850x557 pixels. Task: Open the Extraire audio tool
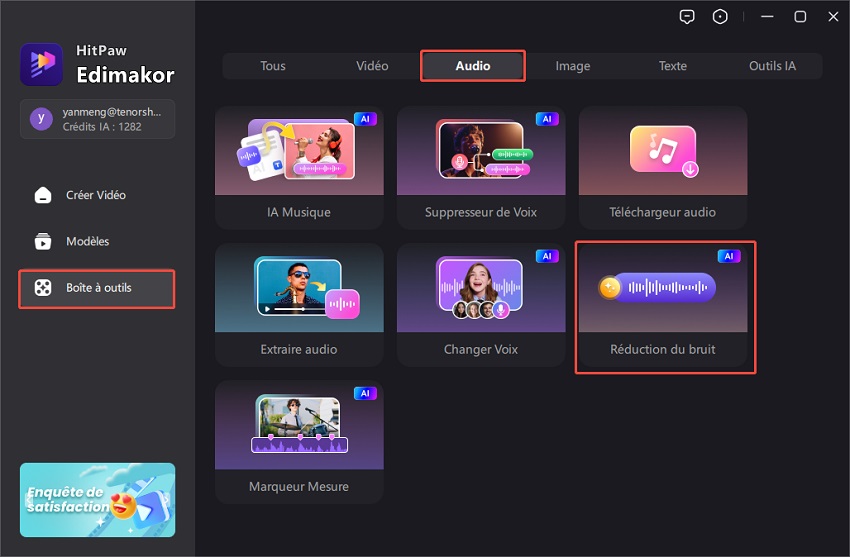click(299, 305)
